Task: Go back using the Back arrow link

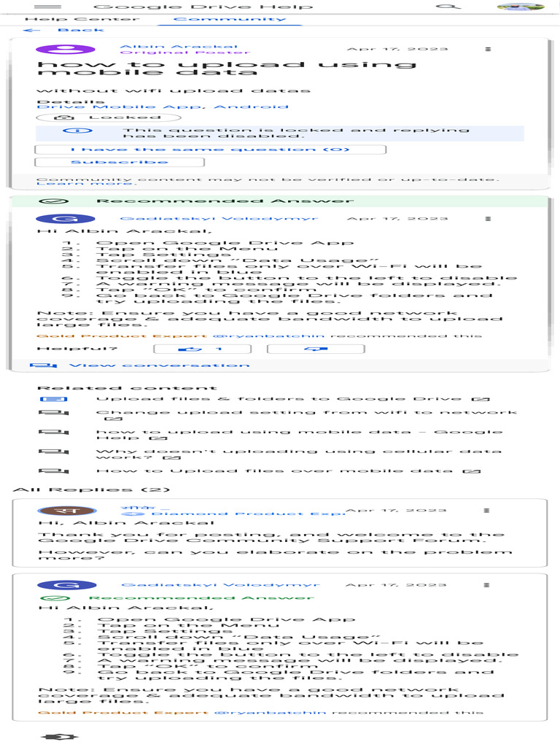Action: 63,30
